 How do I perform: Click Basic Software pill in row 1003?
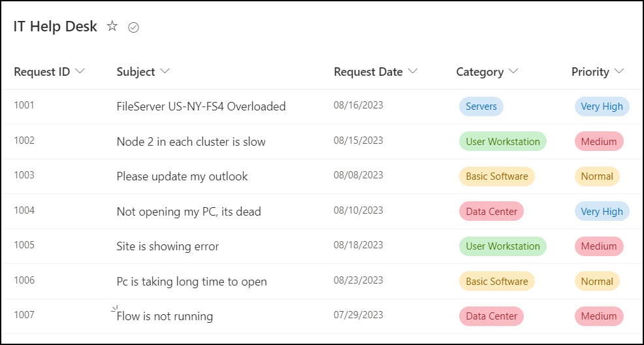pos(496,176)
